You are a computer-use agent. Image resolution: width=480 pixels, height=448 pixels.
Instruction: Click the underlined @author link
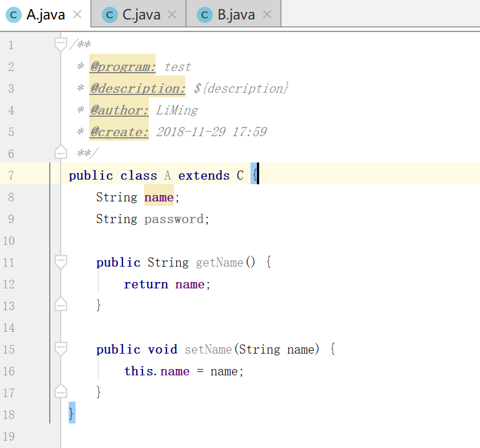pyautogui.click(x=119, y=110)
